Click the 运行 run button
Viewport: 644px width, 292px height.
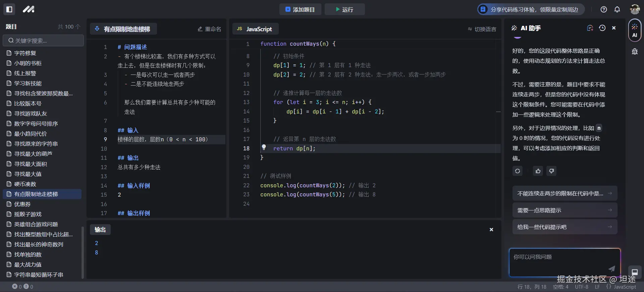pyautogui.click(x=344, y=9)
